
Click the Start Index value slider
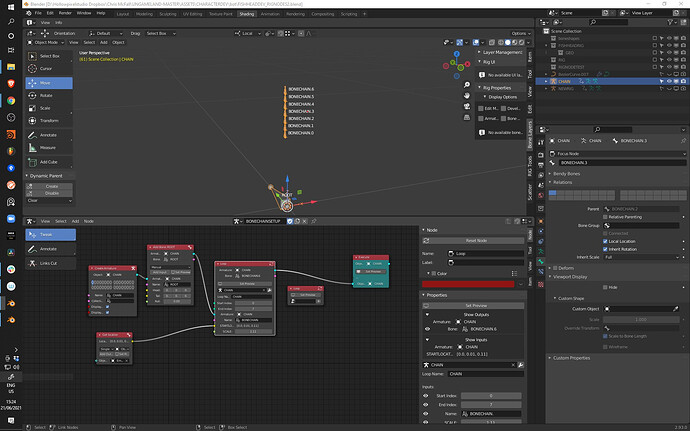[491, 396]
